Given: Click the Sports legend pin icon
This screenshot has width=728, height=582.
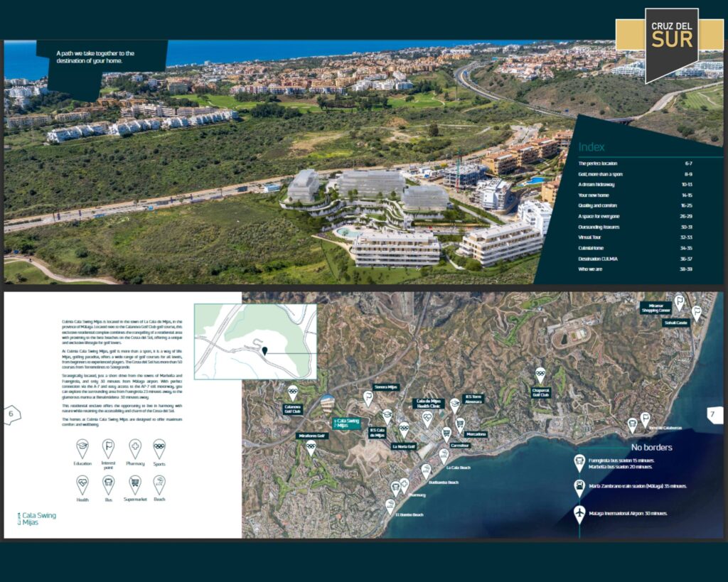Looking at the screenshot, I should click(159, 448).
